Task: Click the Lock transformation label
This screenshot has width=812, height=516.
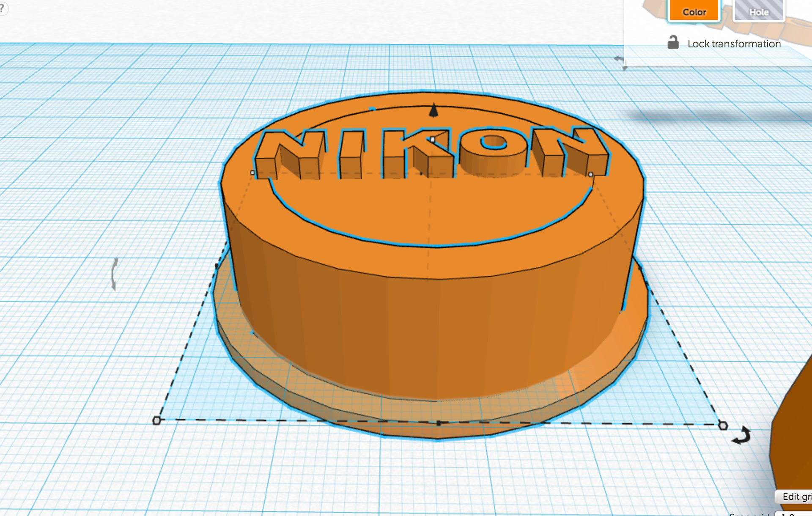Action: pos(734,44)
